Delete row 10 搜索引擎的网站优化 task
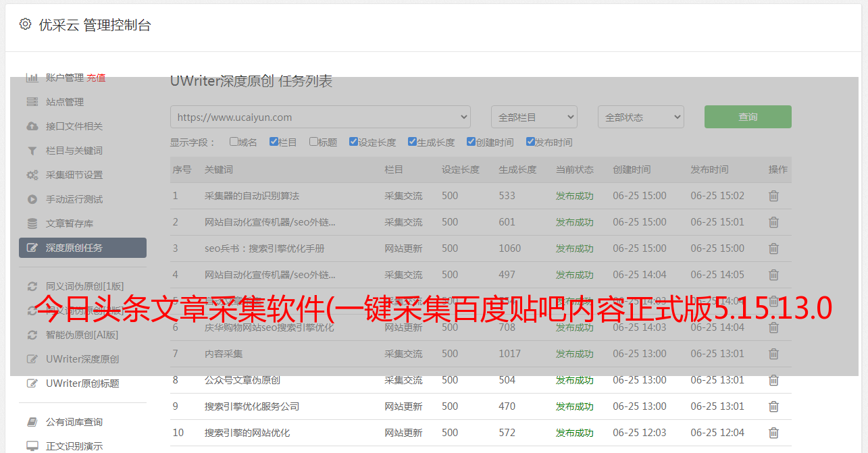The image size is (868, 453). coord(774,433)
